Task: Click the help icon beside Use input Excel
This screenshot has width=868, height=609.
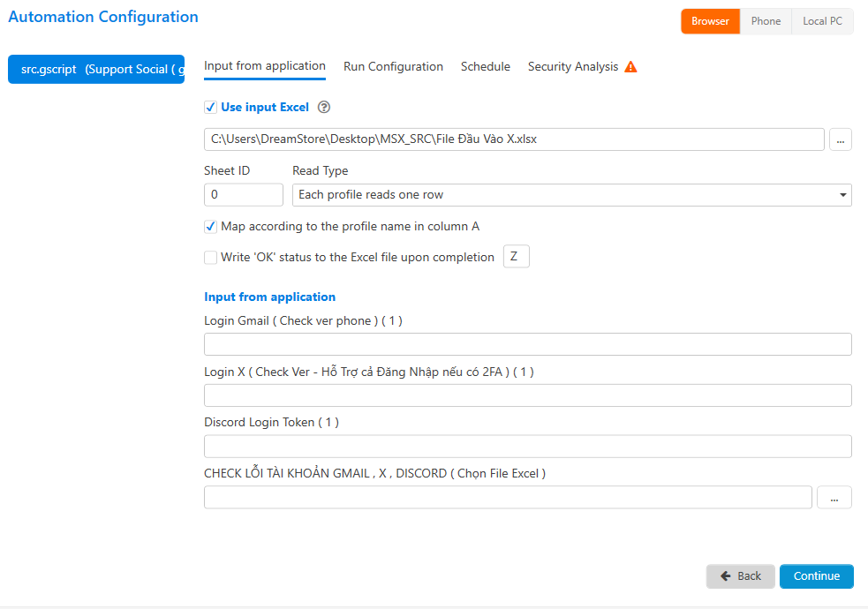Action: point(324,108)
